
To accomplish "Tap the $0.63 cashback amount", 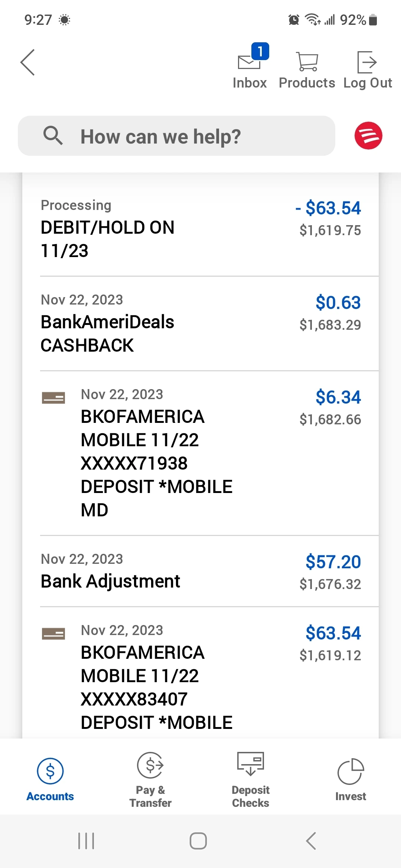I will tap(338, 303).
